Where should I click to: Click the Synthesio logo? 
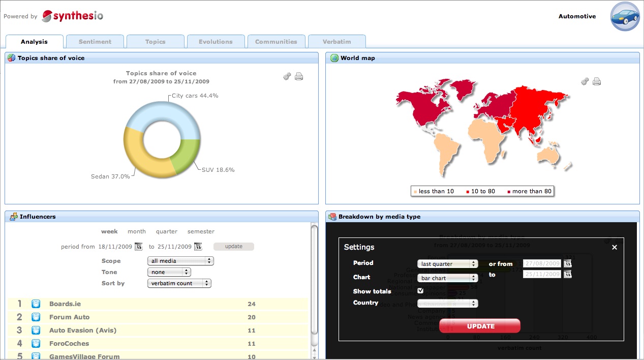(73, 16)
